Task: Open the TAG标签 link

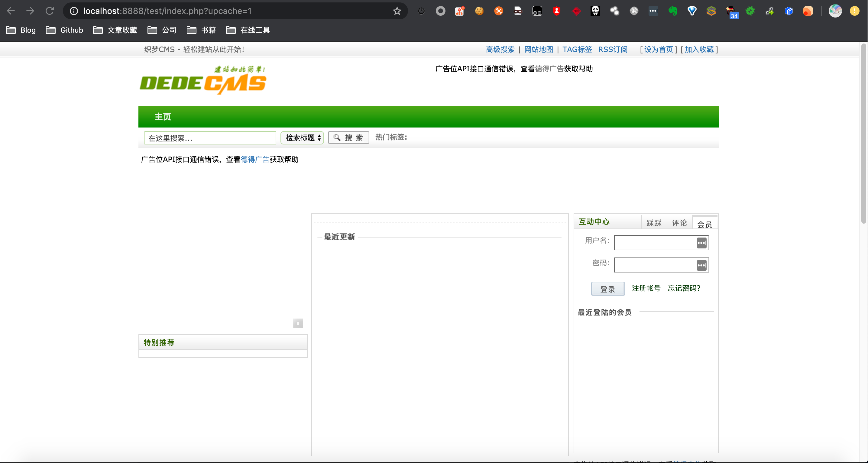Action: [x=577, y=50]
